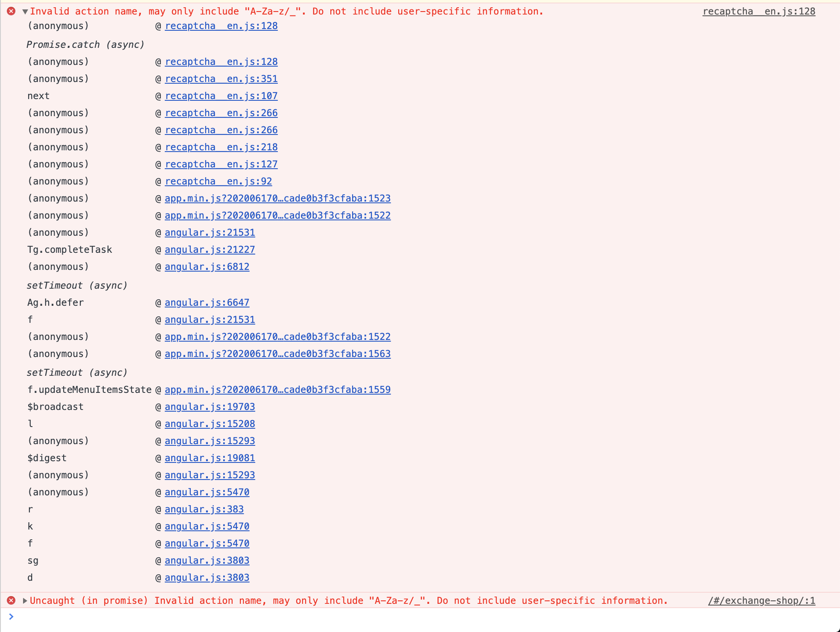Open app.min.js link at line 1563
The width and height of the screenshot is (840, 632).
coord(278,354)
